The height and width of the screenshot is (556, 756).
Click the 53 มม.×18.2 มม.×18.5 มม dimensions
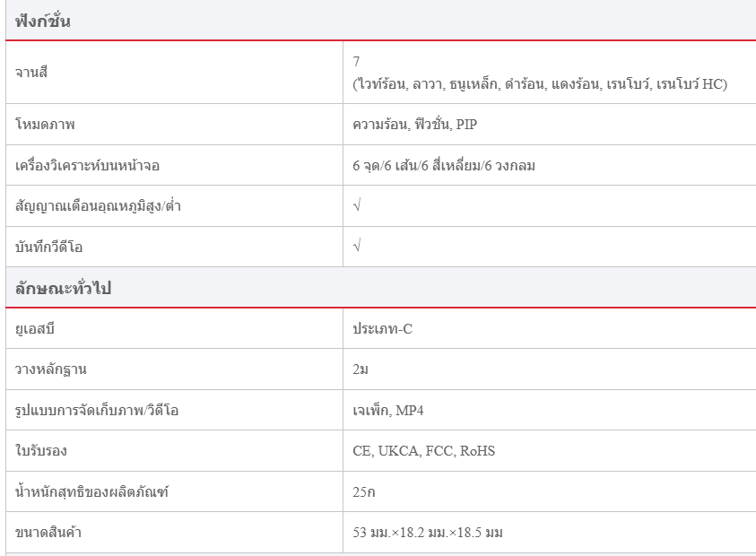428,533
